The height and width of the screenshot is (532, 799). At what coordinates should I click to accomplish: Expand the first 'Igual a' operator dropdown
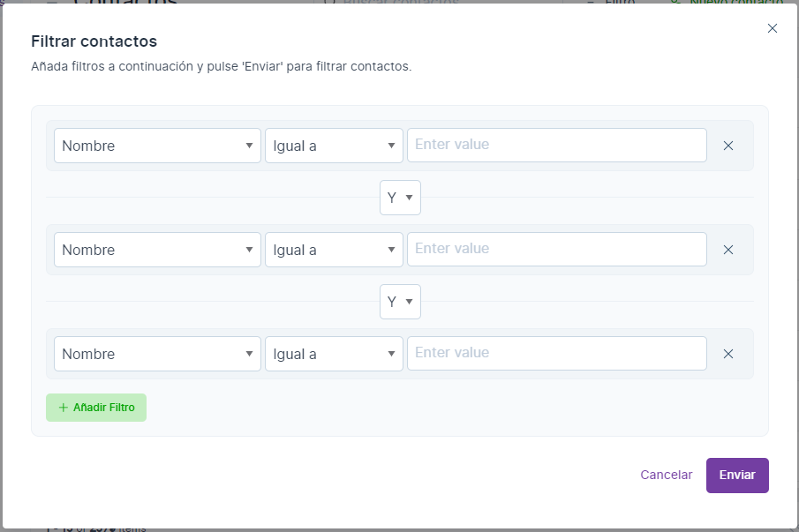334,146
